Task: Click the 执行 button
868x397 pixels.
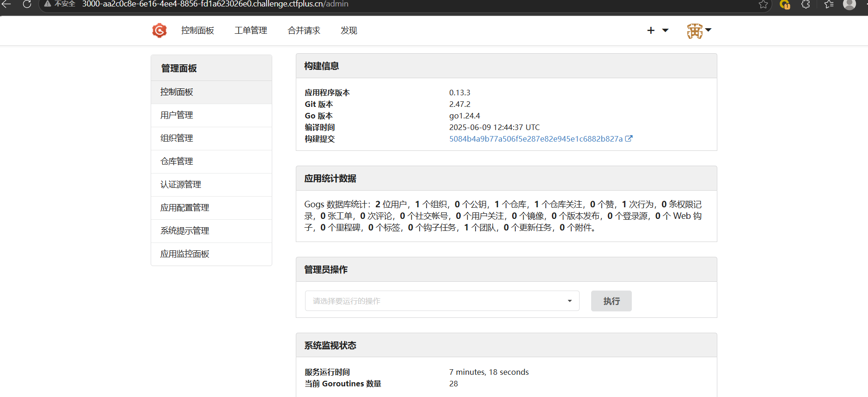Action: [611, 301]
